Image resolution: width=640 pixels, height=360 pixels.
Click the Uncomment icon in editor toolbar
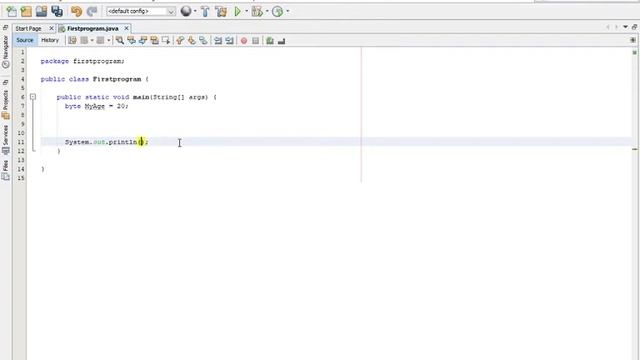pos(281,41)
